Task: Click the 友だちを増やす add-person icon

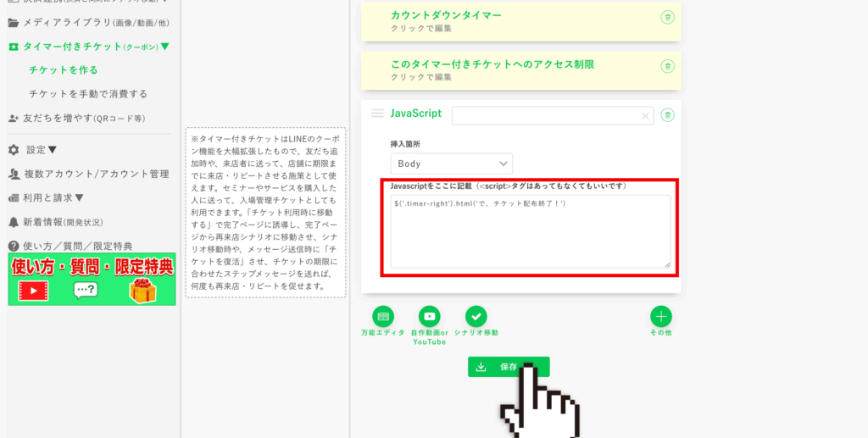Action: point(14,119)
